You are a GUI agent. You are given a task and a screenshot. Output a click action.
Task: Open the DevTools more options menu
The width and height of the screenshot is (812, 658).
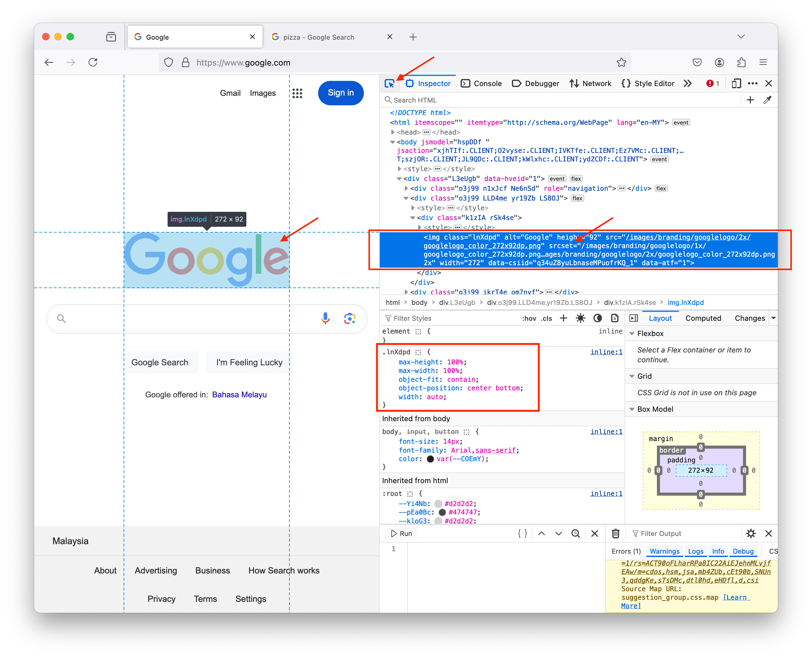pos(752,83)
